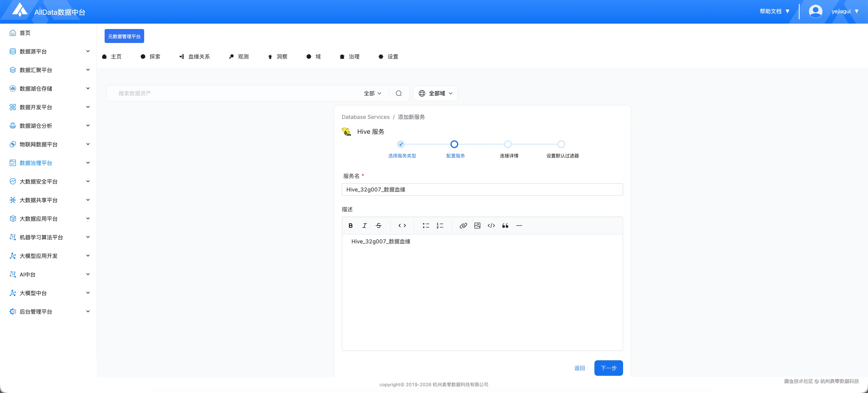Click the 数据湖仓存储 sidebar icon
Viewport: 868px width, 393px height.
tap(13, 88)
